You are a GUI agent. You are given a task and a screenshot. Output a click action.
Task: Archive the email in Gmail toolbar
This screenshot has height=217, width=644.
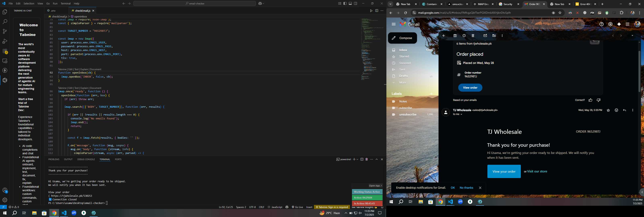455,36
